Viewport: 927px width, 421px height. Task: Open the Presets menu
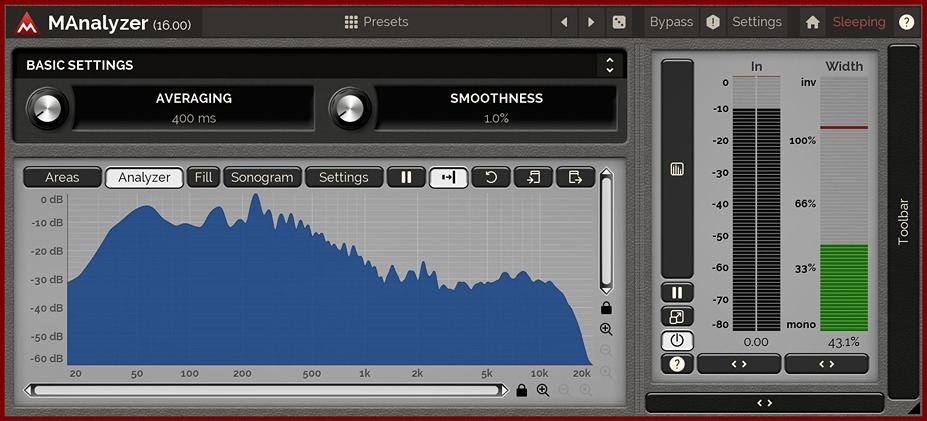[x=376, y=22]
